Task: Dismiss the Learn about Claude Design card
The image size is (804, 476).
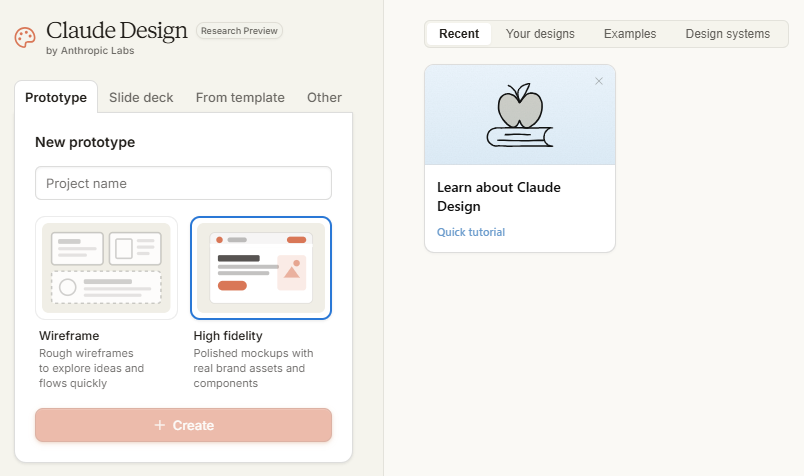Action: tap(598, 81)
